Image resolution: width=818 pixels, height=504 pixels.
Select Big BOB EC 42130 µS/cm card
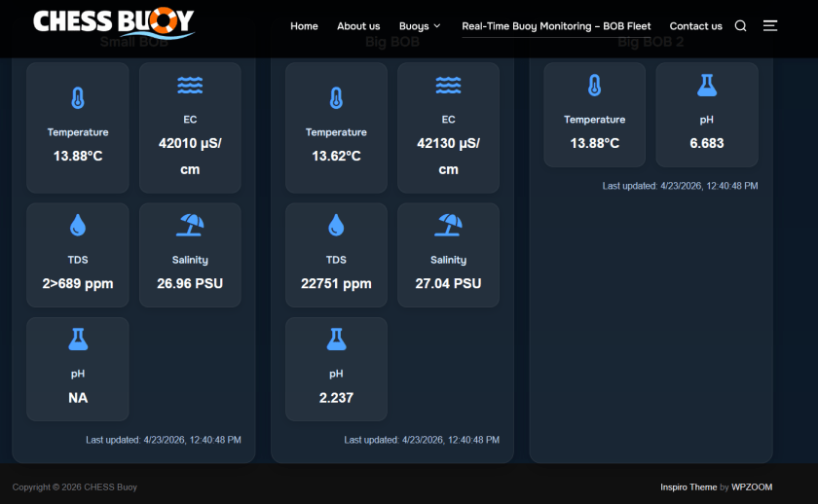(x=448, y=128)
